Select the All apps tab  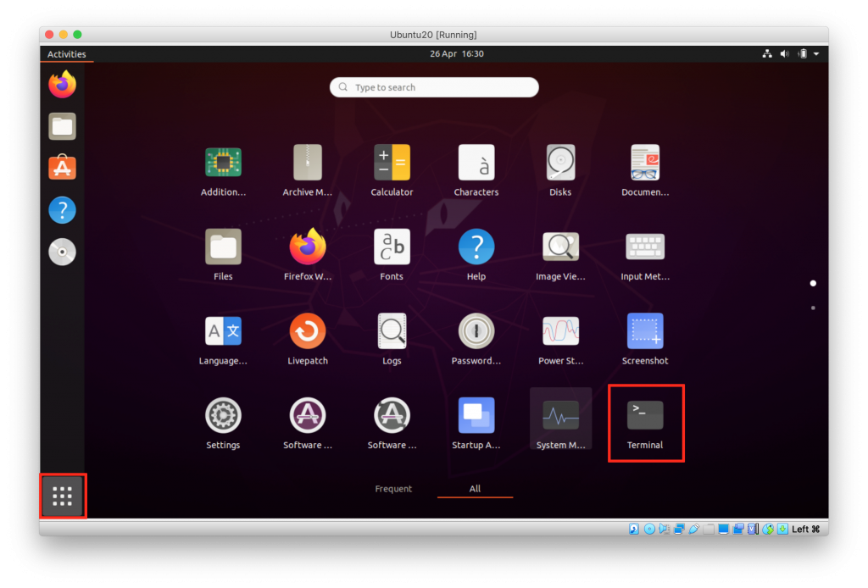(475, 489)
